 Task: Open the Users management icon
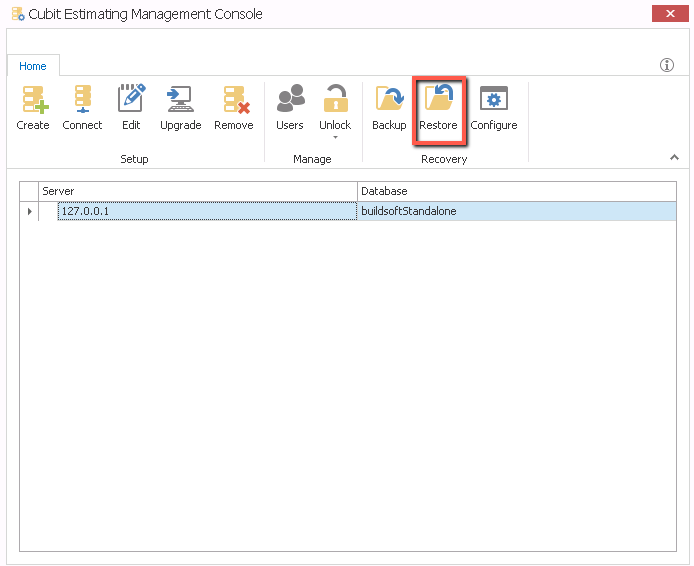(290, 100)
